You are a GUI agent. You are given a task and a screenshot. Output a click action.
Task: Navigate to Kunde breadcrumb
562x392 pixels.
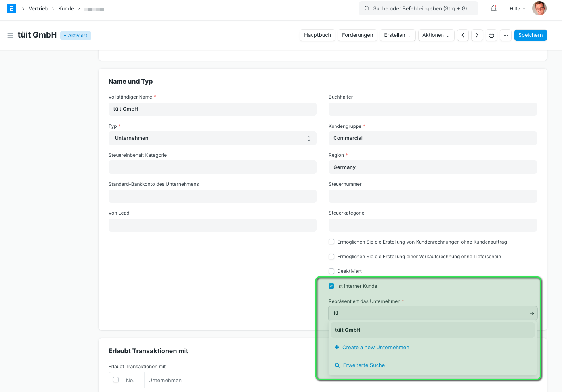tap(66, 8)
